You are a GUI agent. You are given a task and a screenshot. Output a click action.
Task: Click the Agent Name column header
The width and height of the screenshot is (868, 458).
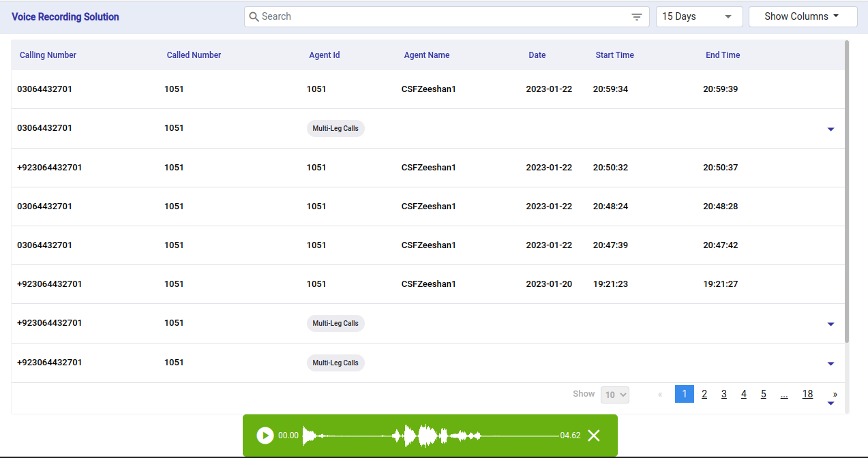(x=426, y=55)
